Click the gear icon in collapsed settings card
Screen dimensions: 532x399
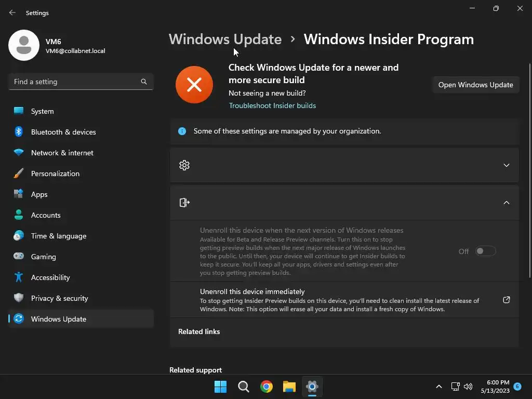click(184, 165)
